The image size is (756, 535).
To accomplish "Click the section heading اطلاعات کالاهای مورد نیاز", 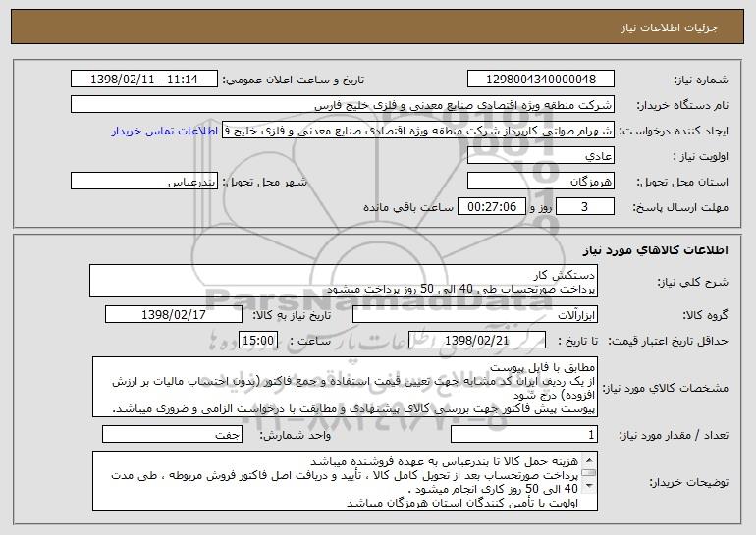I will (x=655, y=250).
